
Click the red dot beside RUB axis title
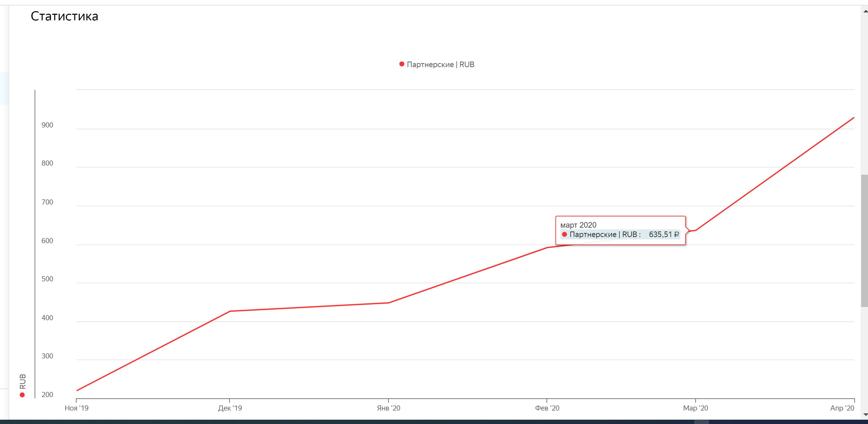pos(22,395)
